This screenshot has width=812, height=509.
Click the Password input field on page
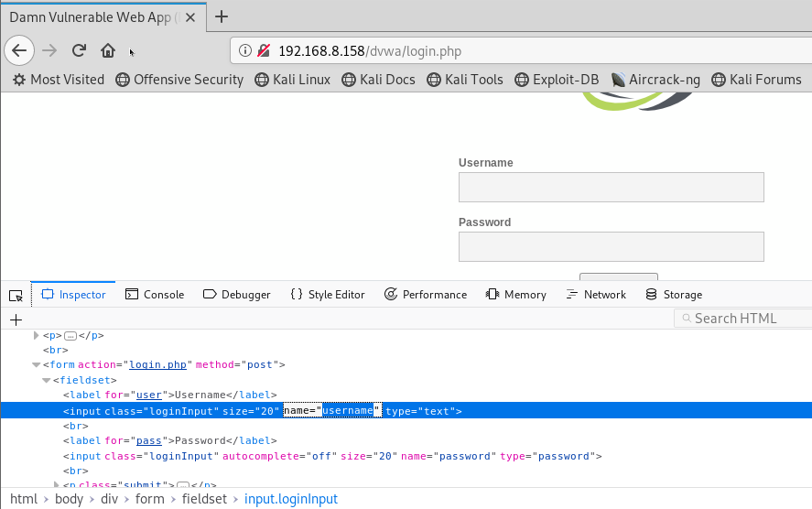612,246
